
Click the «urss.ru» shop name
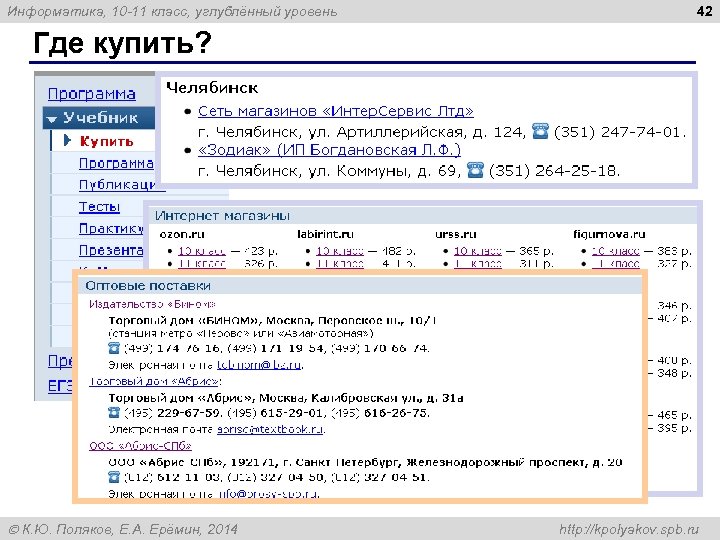pos(456,234)
